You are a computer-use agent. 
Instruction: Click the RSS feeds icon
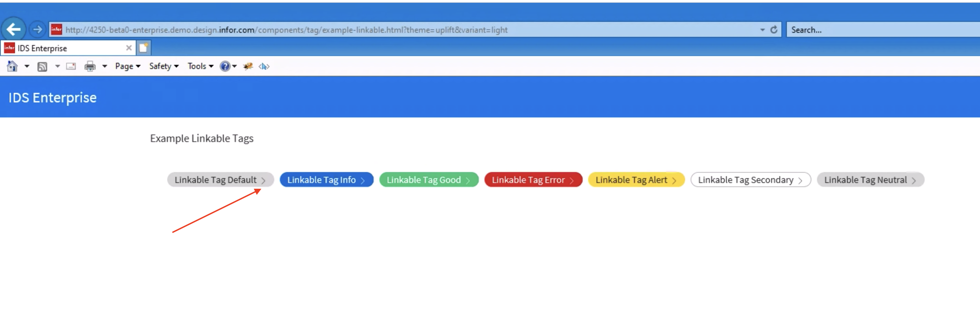[42, 67]
